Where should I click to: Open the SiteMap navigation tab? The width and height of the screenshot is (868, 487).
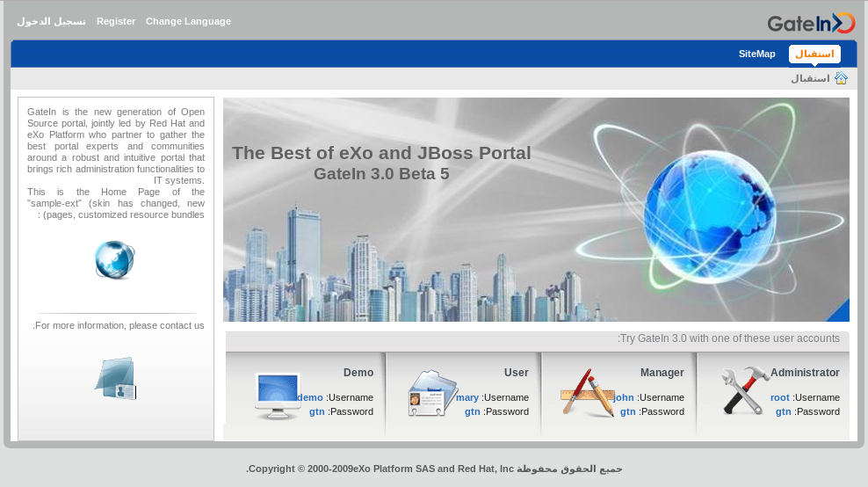click(x=756, y=54)
